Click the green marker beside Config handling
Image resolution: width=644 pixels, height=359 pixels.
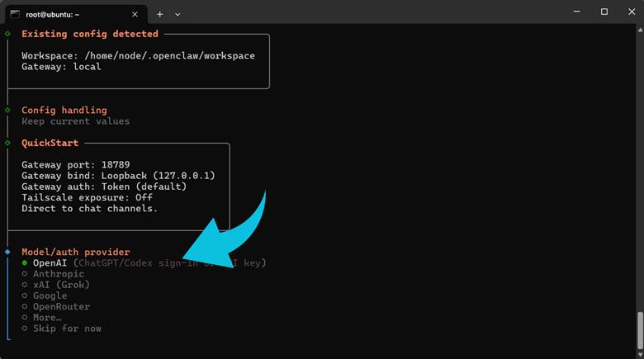pyautogui.click(x=7, y=110)
